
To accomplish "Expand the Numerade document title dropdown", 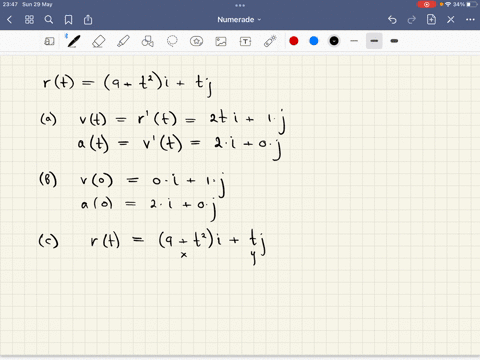I will (239, 20).
